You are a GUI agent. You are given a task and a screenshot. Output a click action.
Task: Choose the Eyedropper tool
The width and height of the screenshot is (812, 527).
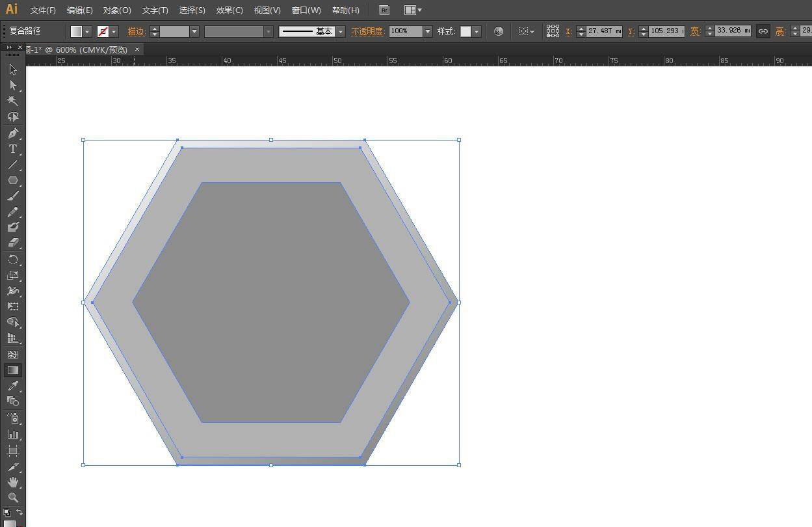point(12,386)
